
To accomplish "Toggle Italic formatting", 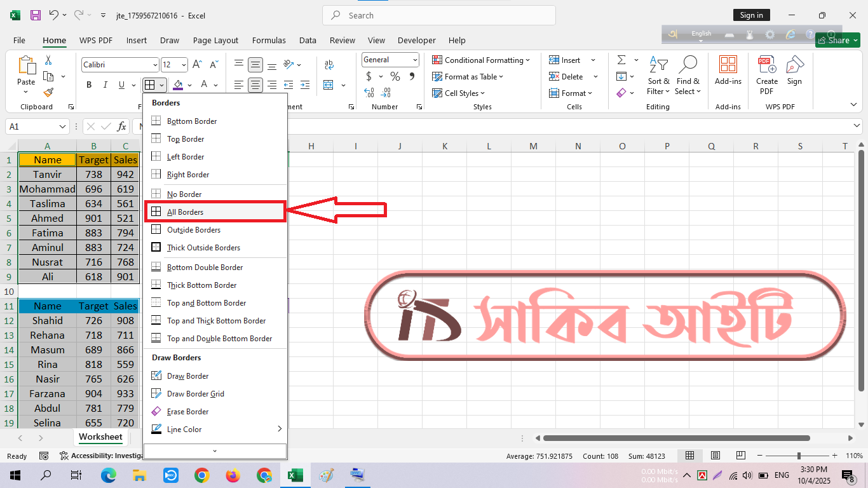I will [x=105, y=85].
